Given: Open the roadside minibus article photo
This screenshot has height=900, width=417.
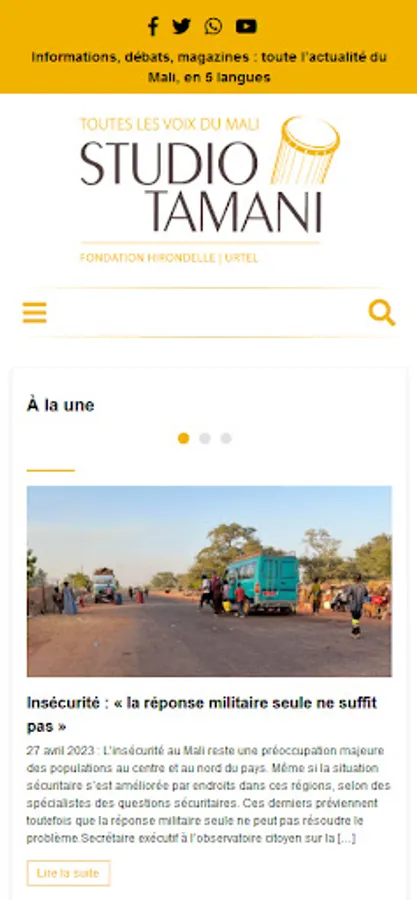Looking at the screenshot, I should point(209,581).
